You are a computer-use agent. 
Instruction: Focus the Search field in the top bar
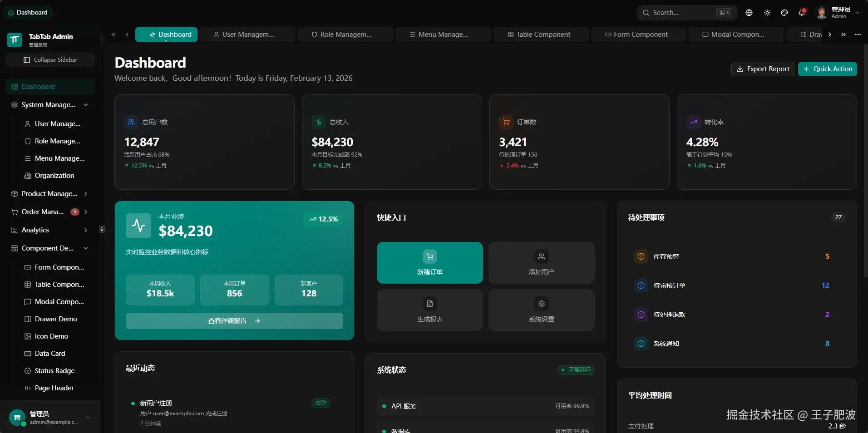tap(687, 13)
